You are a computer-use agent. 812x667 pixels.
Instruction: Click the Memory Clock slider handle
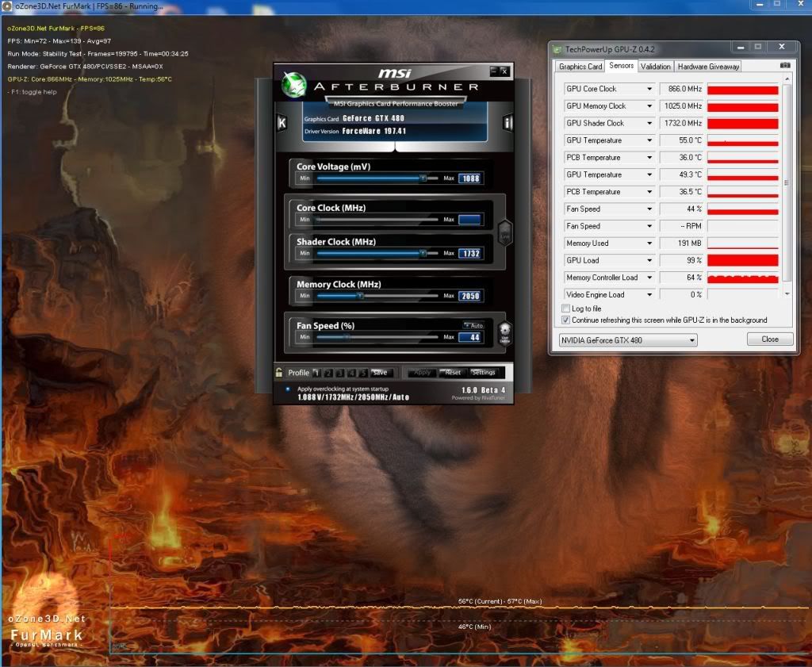point(361,296)
